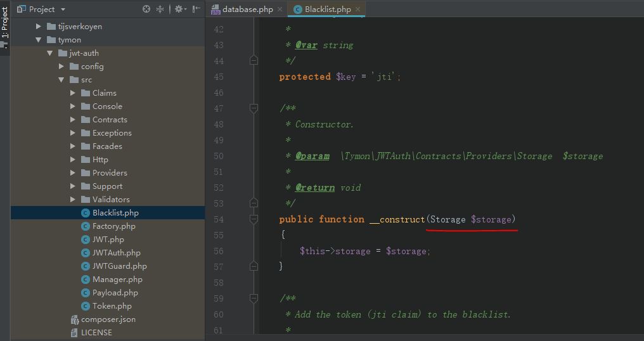Expand the Exceptions folder
This screenshot has width=644, height=341.
point(73,132)
